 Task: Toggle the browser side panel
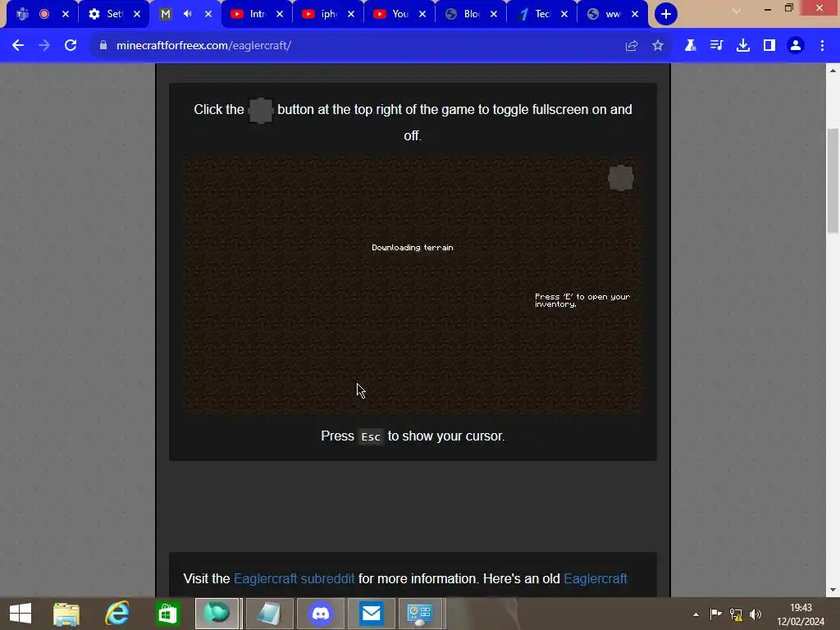(769, 46)
